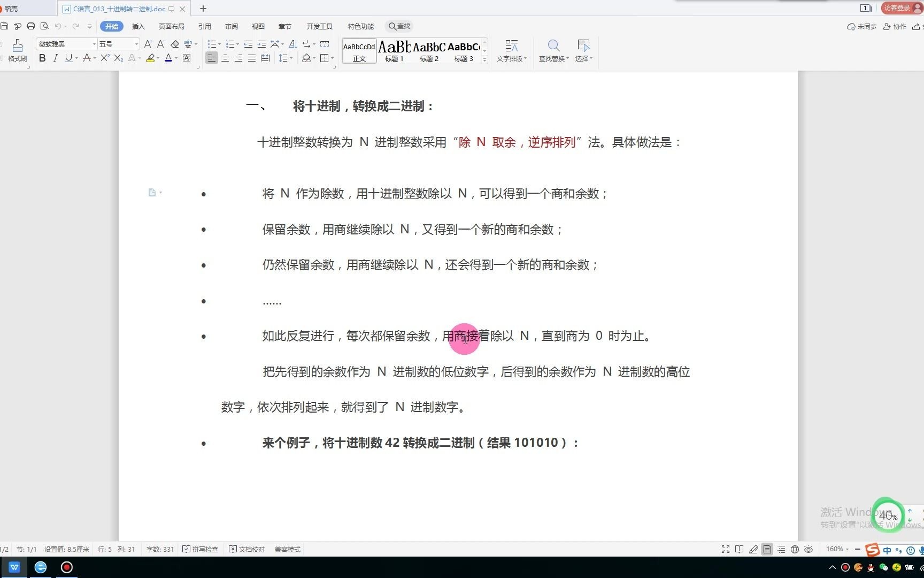Decrease font size with A- icon

click(161, 44)
